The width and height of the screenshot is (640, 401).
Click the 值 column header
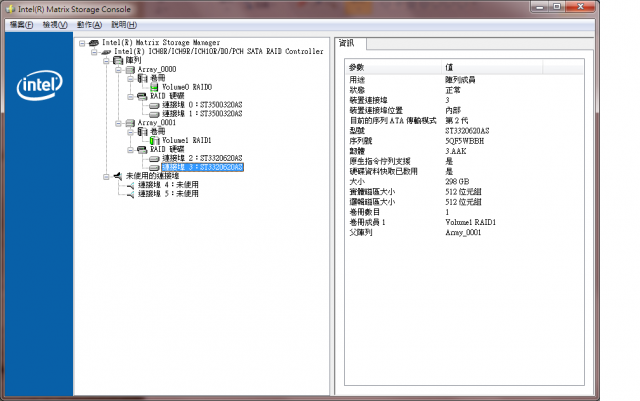492,67
